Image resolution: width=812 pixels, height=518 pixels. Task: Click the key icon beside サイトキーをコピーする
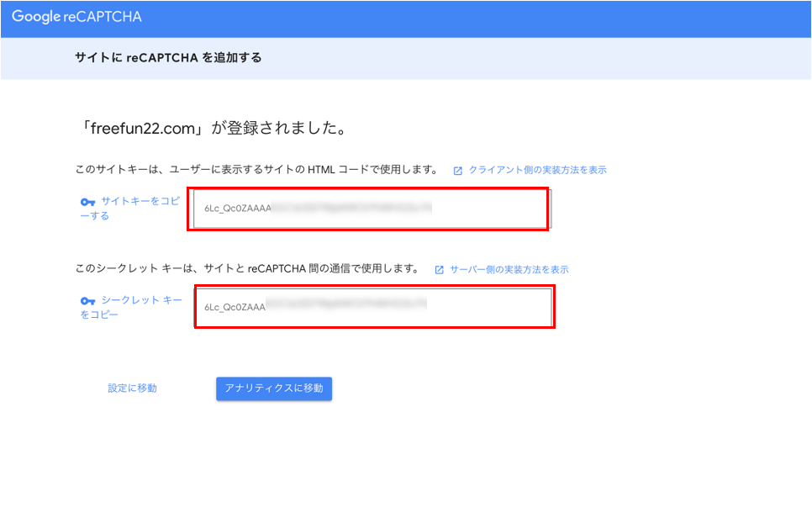coord(87,202)
